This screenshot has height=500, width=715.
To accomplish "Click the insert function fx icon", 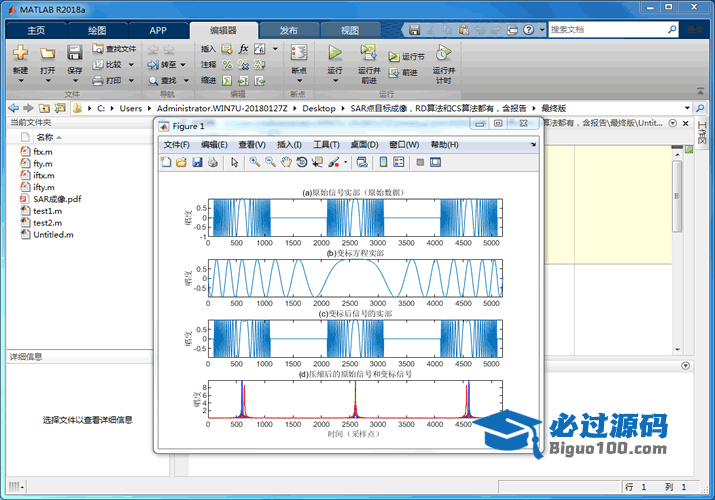I will pyautogui.click(x=244, y=48).
